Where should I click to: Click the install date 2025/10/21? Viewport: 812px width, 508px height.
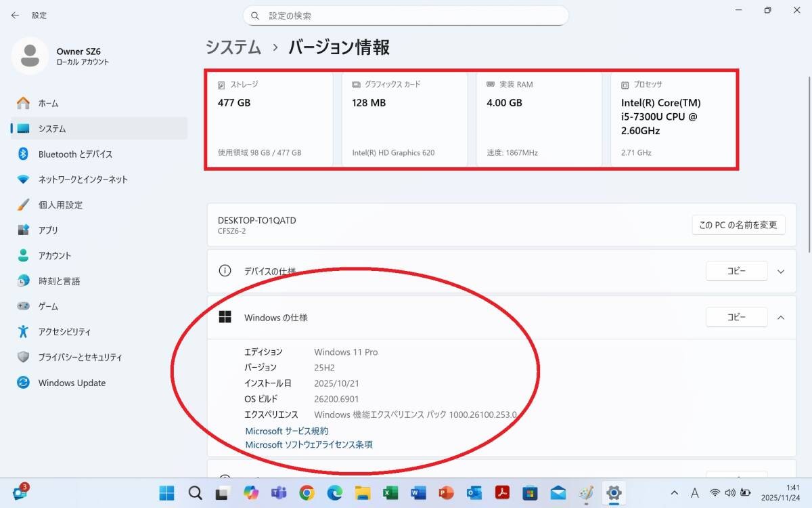(x=337, y=383)
